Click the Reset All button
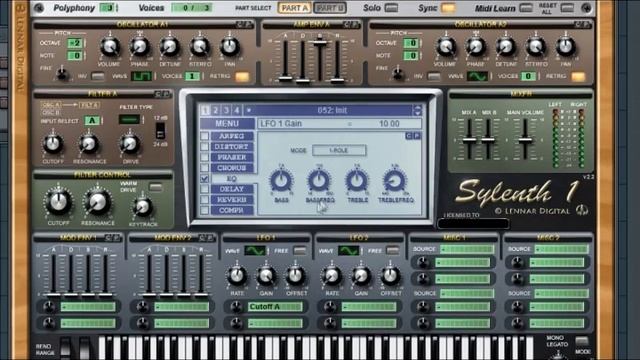Screen dimensions: 640x360 [567, 8]
